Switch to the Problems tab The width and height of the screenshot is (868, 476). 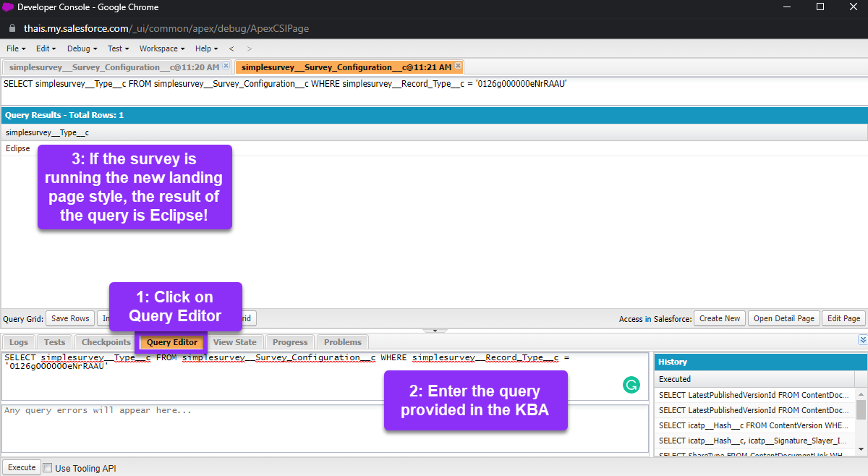point(343,342)
